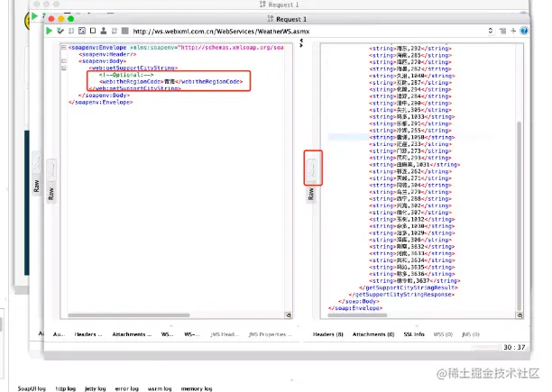Open request Au... authentication tab
Image resolution: width=552 pixels, height=392 pixels.
(x=59, y=334)
